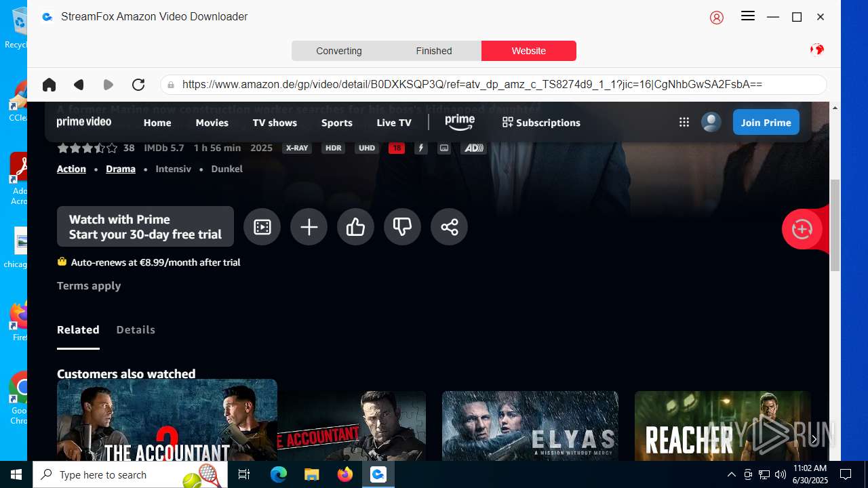Click the Windows Start button
Screen dimensions: 868x488
16,474
